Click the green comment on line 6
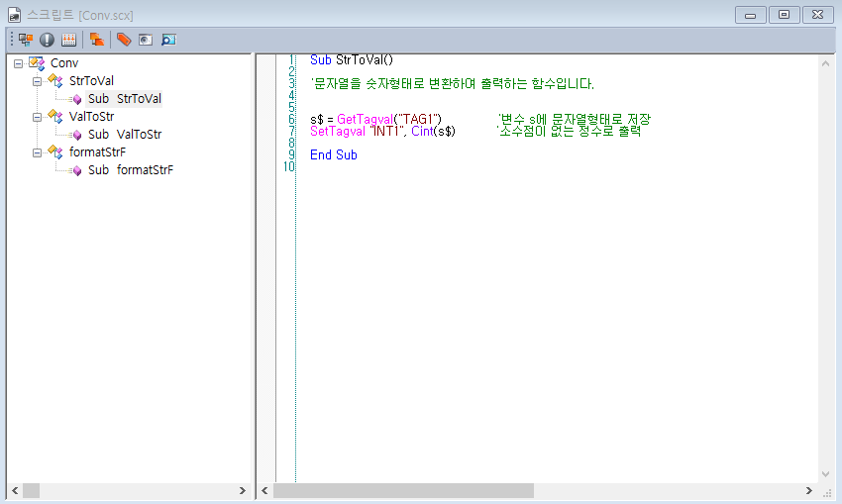 [574, 119]
